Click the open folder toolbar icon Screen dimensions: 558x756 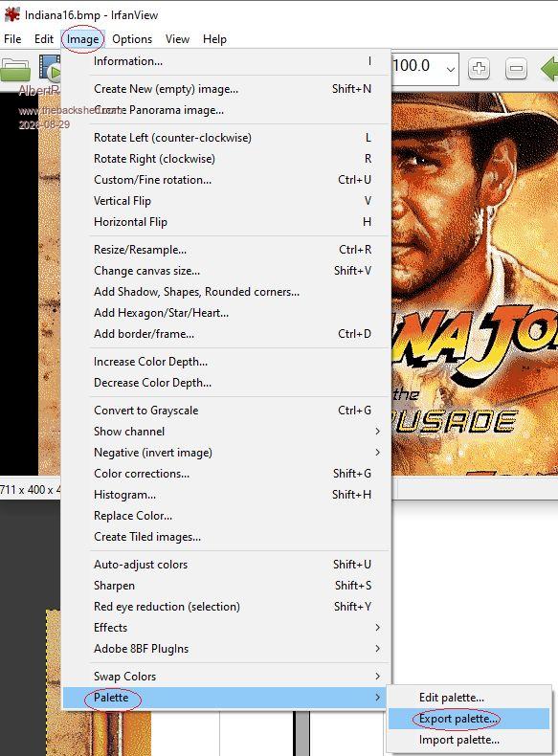coord(15,70)
